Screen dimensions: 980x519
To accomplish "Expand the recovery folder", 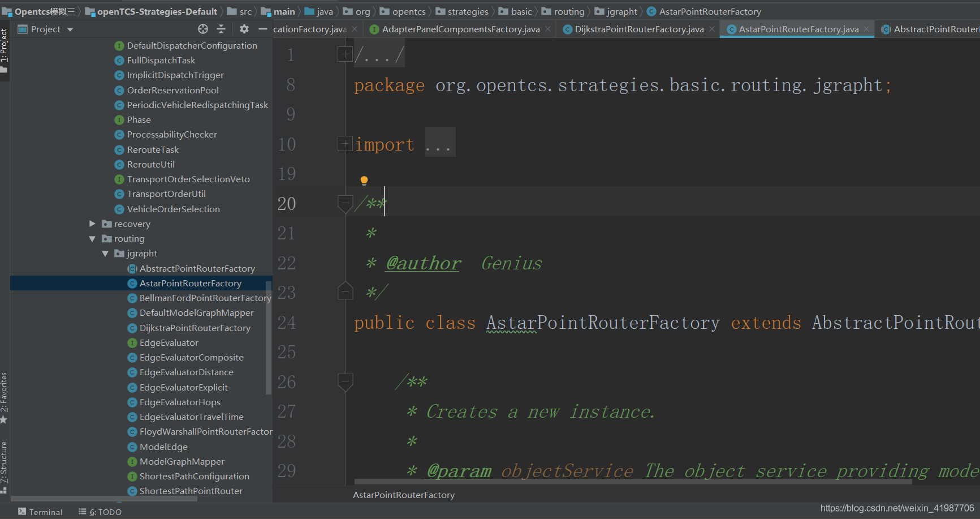I will [x=93, y=224].
